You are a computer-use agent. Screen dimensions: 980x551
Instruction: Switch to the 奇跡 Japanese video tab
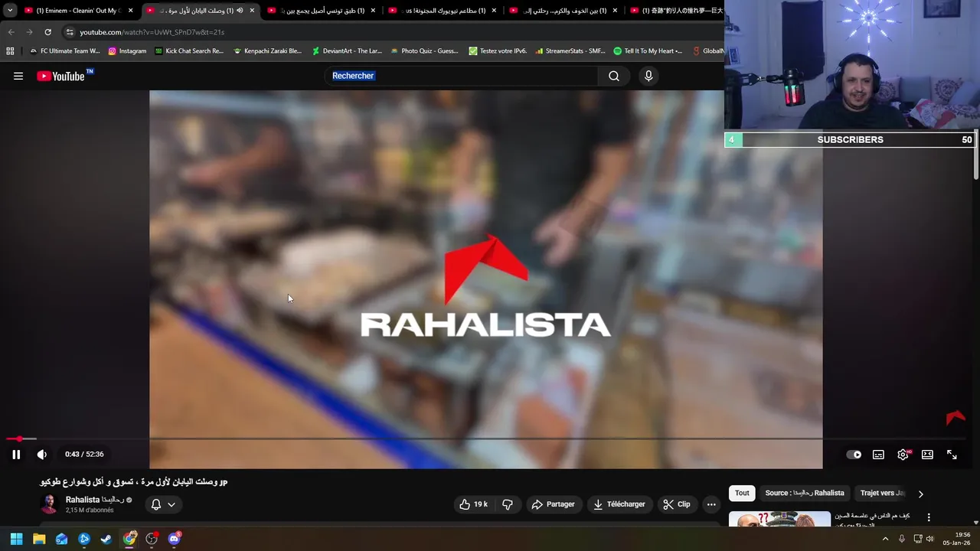point(676,11)
